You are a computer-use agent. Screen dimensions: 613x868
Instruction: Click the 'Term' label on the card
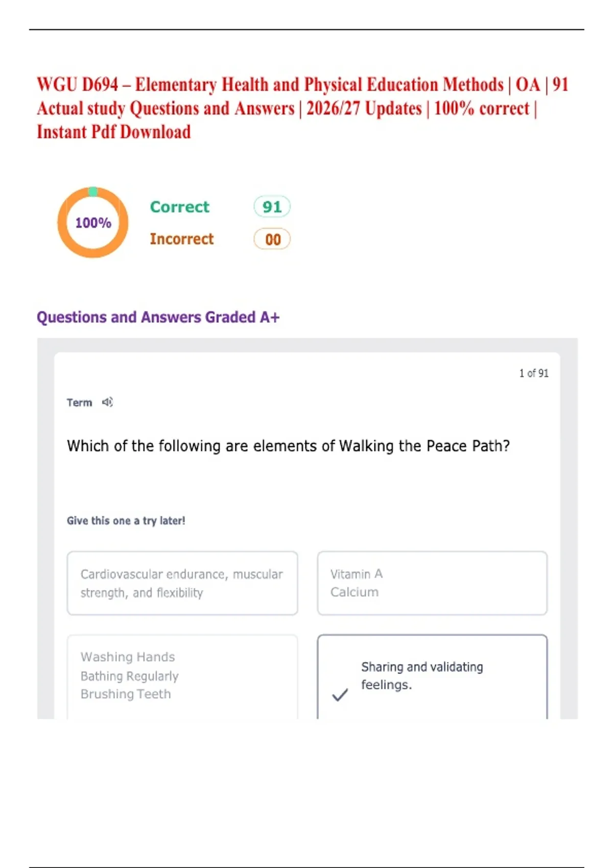79,402
